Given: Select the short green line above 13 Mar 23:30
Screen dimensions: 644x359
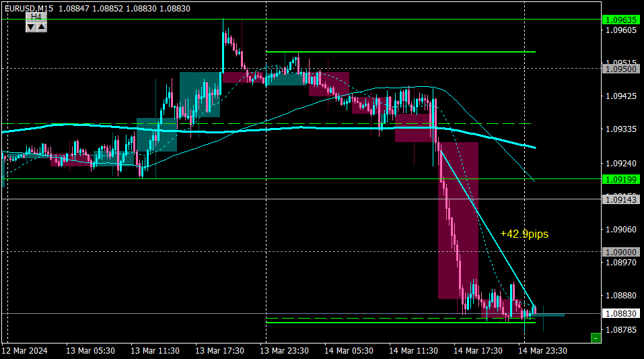Looking at the screenshot, I should (400, 52).
